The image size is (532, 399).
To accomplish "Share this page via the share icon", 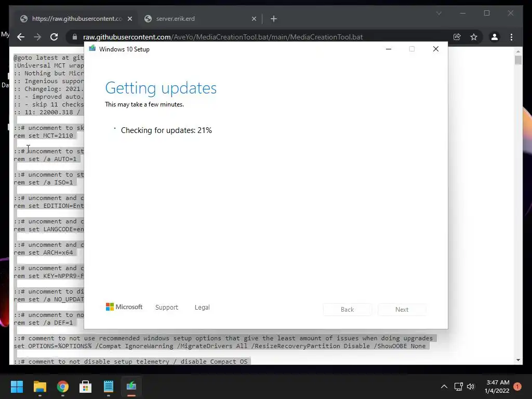I will click(x=457, y=37).
